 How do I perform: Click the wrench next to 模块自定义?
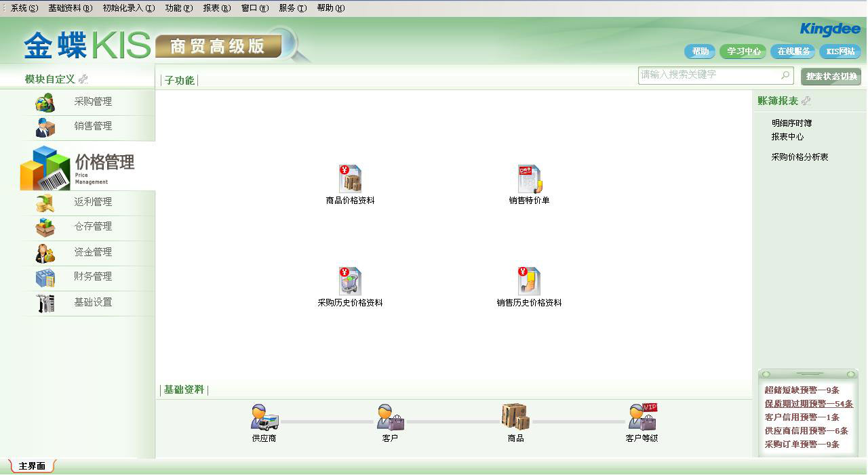[x=83, y=79]
